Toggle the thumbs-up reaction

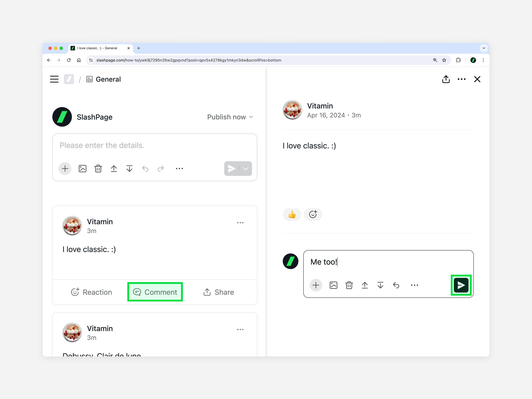[x=292, y=214]
